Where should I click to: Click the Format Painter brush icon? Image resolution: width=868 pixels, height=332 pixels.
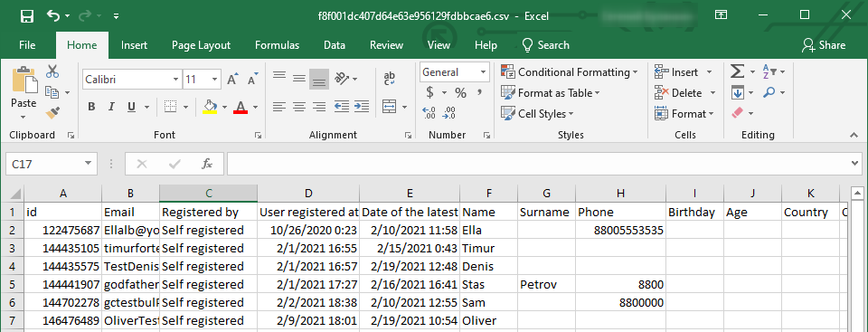(53, 113)
